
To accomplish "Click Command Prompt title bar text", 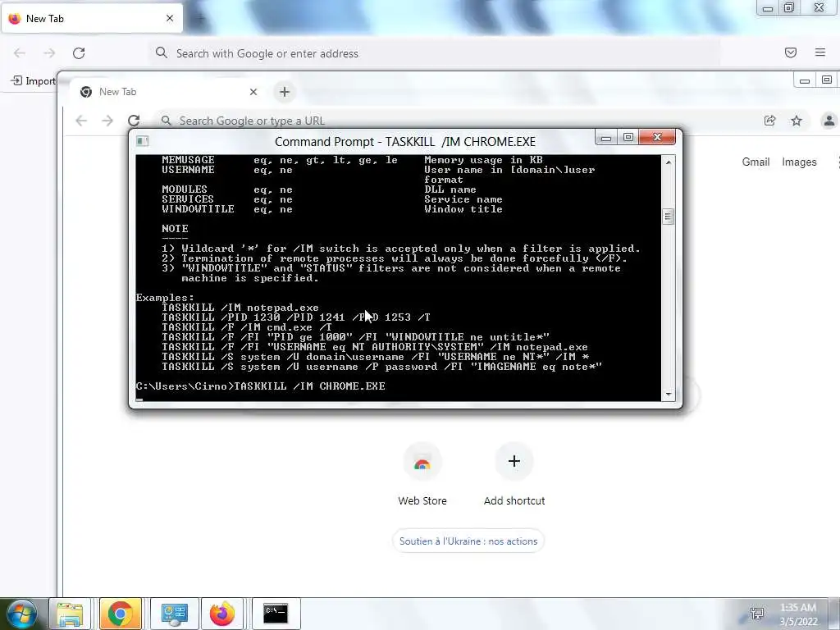I will 405,141.
